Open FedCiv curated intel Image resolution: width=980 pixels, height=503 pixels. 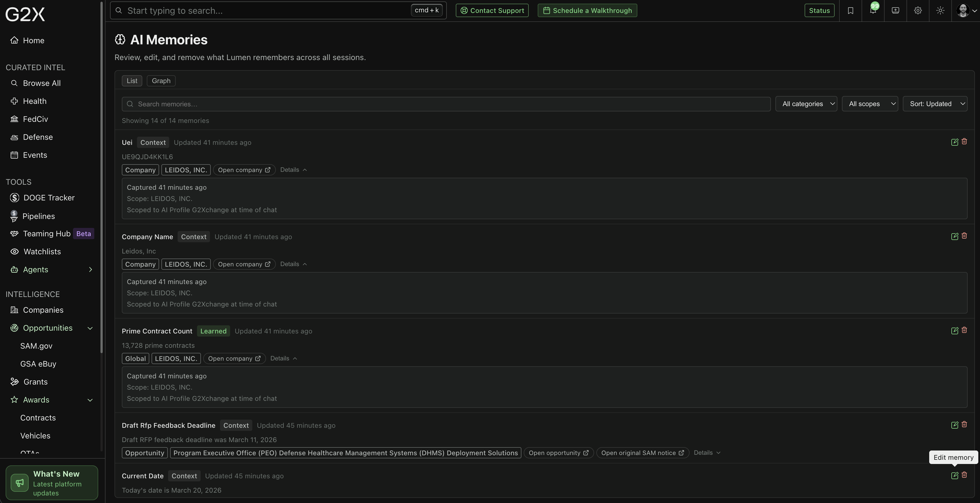29,119
